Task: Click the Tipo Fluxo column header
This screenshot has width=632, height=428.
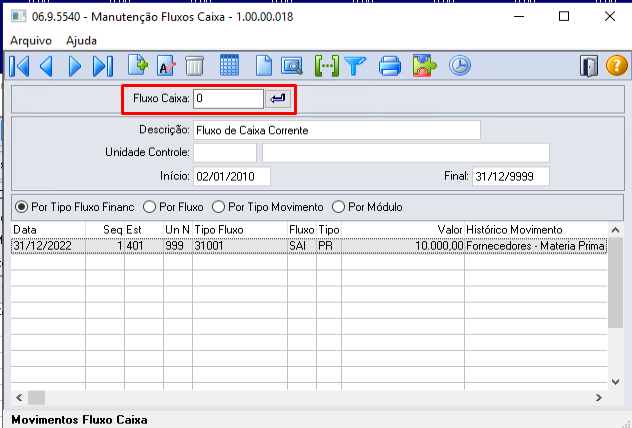Action: tap(240, 230)
